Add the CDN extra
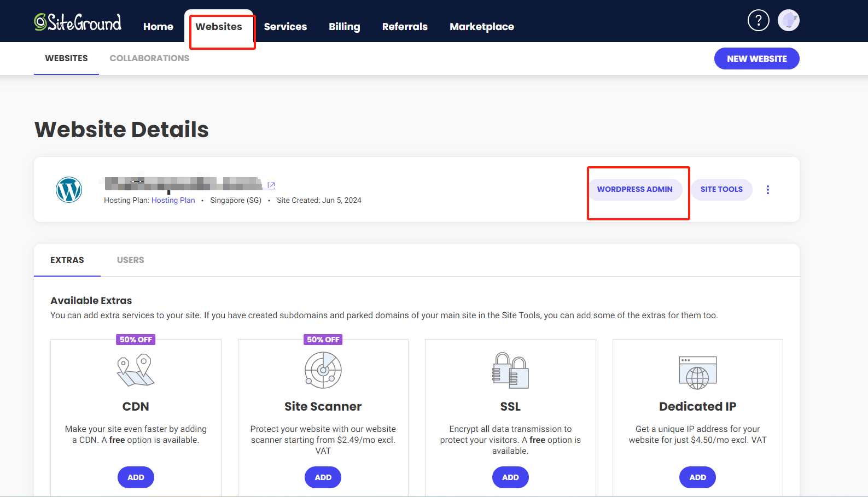Viewport: 868px width, 497px height. (136, 477)
